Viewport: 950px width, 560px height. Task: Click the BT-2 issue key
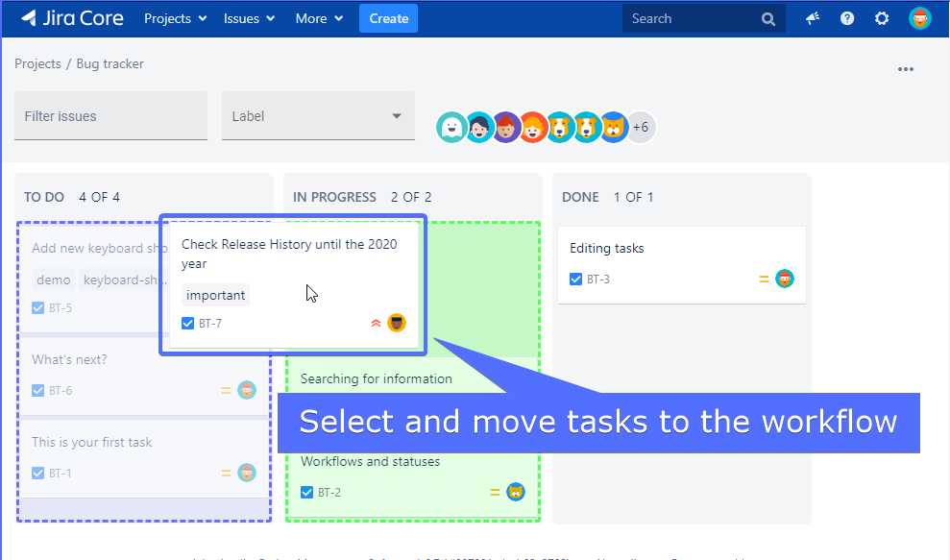coord(329,493)
